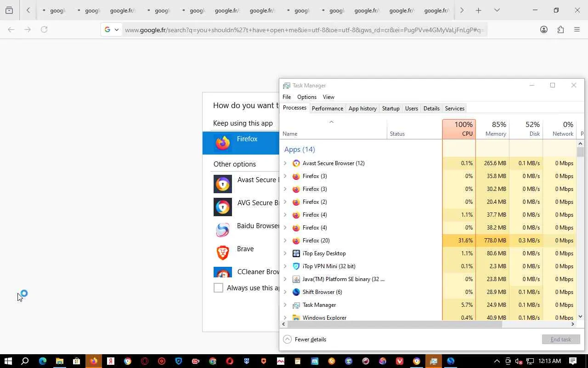Click the scroll tabs right arrow in Firefox

[x=462, y=10]
